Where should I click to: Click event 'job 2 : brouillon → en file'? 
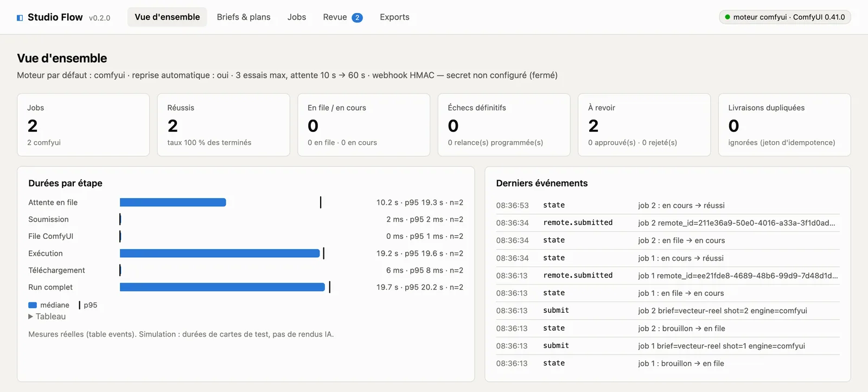point(681,328)
